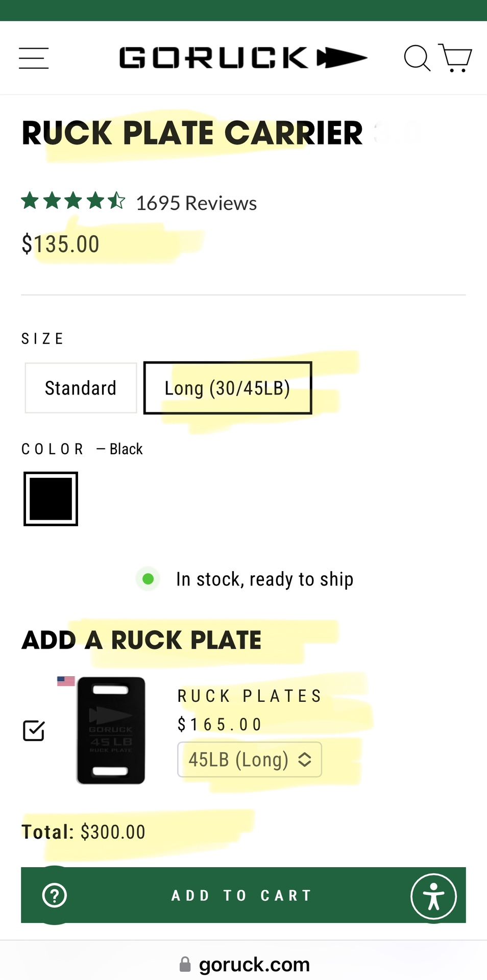Viewport: 487px width, 980px height.
Task: Click the green star rating
Action: [x=73, y=201]
